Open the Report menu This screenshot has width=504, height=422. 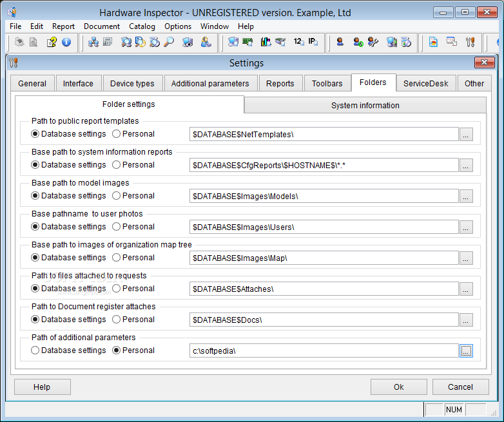tap(63, 26)
